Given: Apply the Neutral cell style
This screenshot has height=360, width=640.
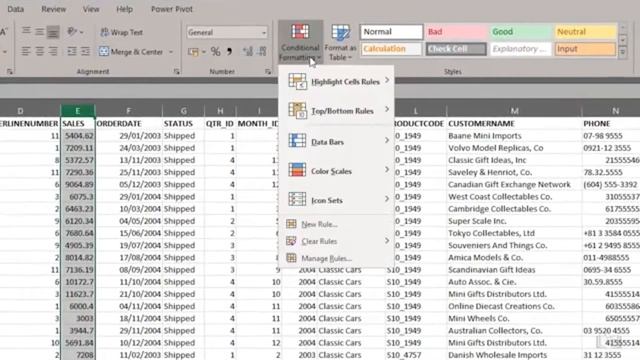Looking at the screenshot, I should click(x=585, y=32).
